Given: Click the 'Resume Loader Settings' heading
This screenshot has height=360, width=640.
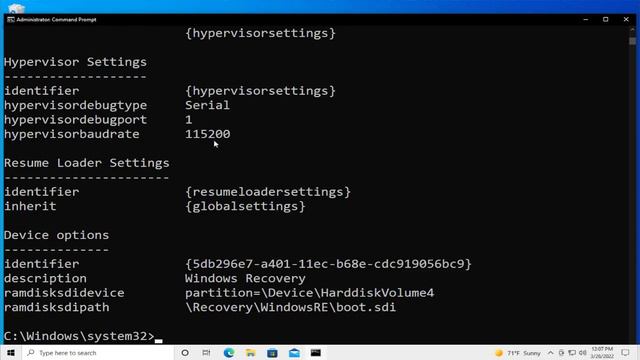Looking at the screenshot, I should point(87,163).
